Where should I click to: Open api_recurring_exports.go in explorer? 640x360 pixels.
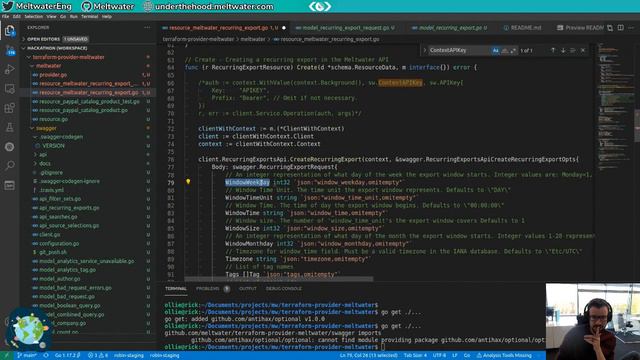(69, 208)
